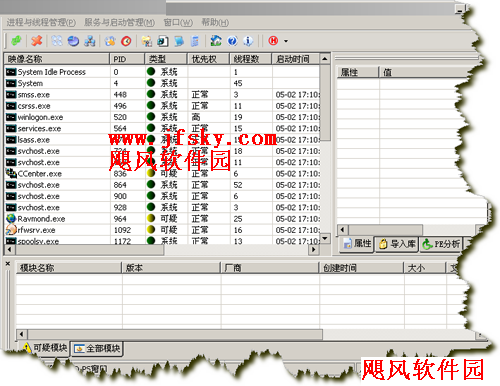Select the smss.exe process row
Viewport: 500px width, 386px height.
(x=162, y=94)
